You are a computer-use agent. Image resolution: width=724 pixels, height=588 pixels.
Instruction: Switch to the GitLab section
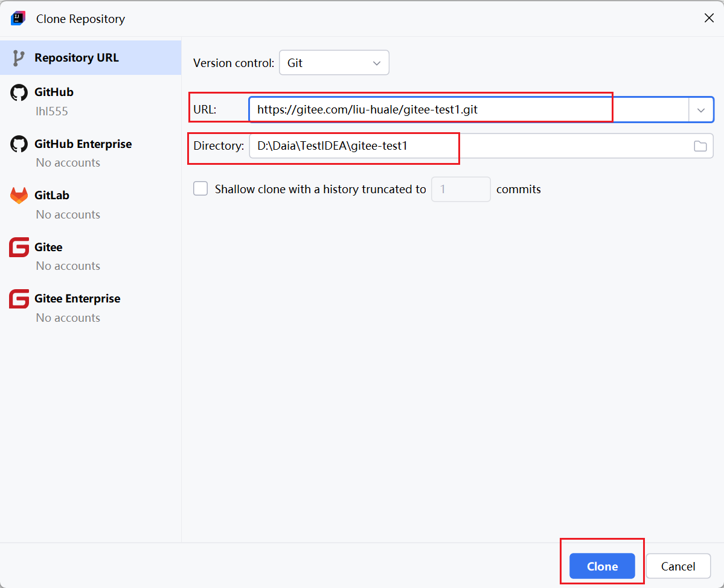[91, 205]
